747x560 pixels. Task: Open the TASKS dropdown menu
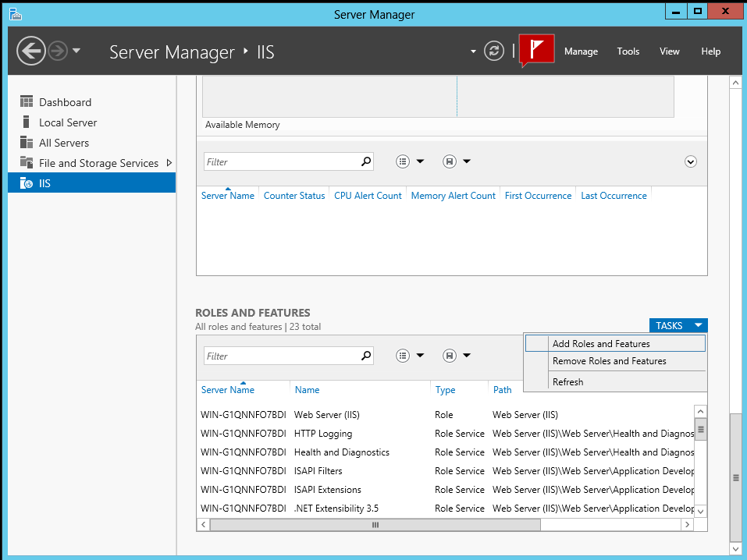tap(678, 325)
